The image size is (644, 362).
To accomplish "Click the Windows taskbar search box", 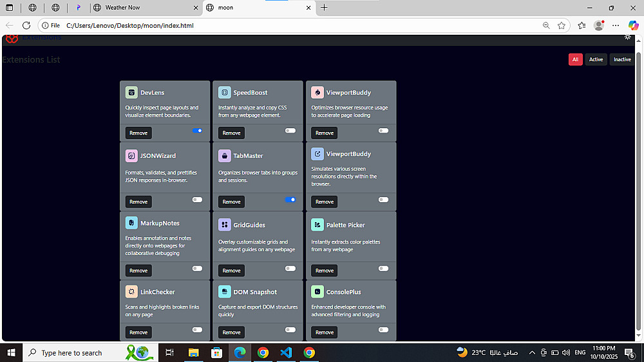I will point(90,352).
